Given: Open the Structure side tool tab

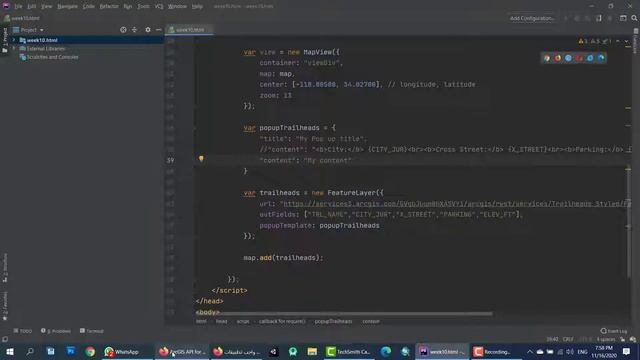Looking at the screenshot, I should pos(5,268).
